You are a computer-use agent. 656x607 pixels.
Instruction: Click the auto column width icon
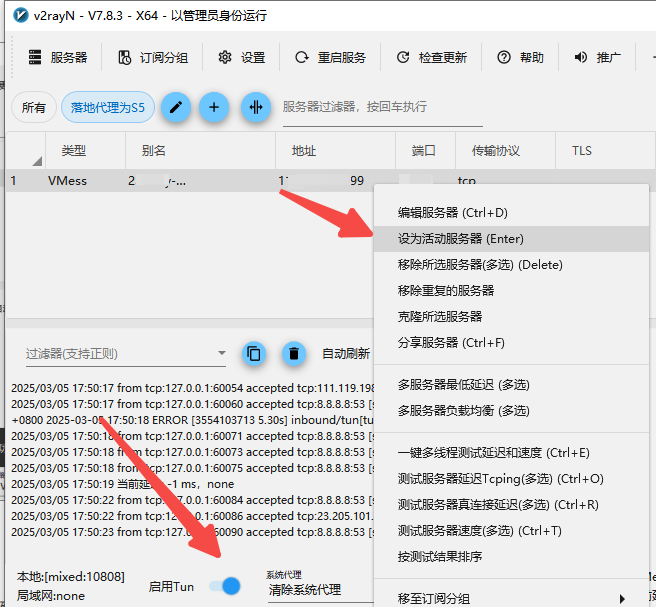tap(256, 108)
